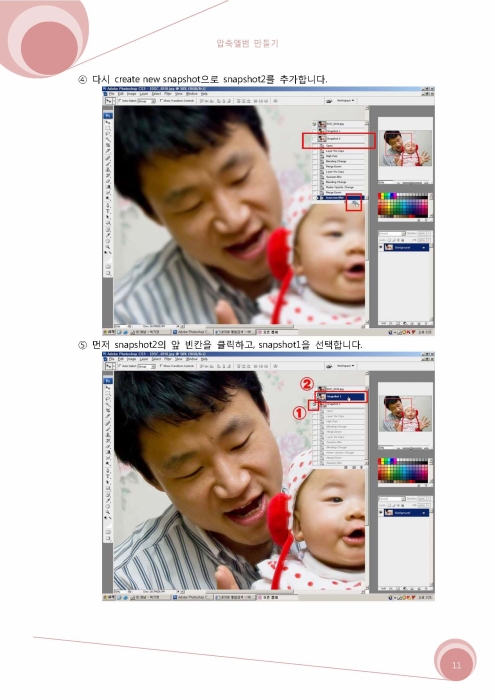Toggle Auto Select checkbox in step ④ screenshot
Image resolution: width=495 pixels, height=700 pixels.
tap(120, 100)
